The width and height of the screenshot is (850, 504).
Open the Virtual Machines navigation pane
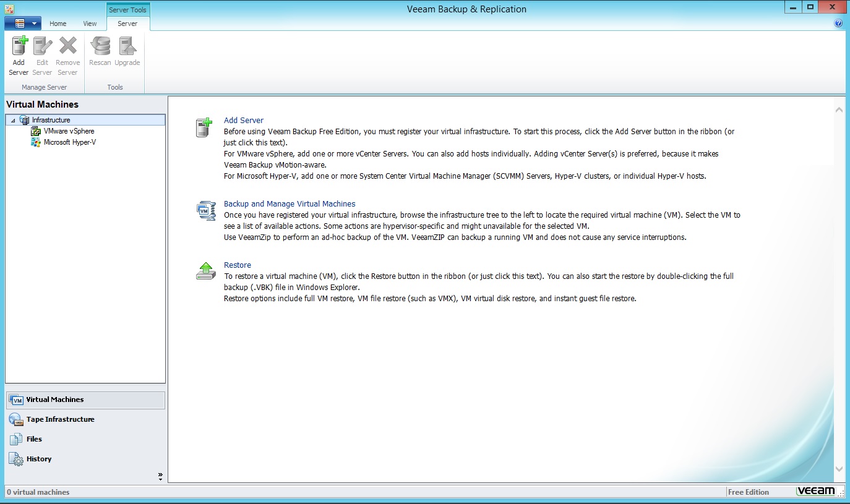coord(85,399)
